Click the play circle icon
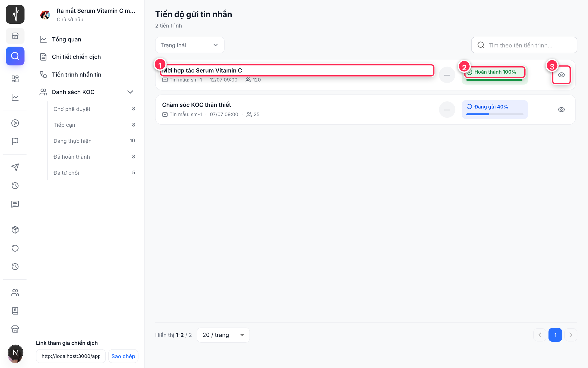 coord(15,123)
